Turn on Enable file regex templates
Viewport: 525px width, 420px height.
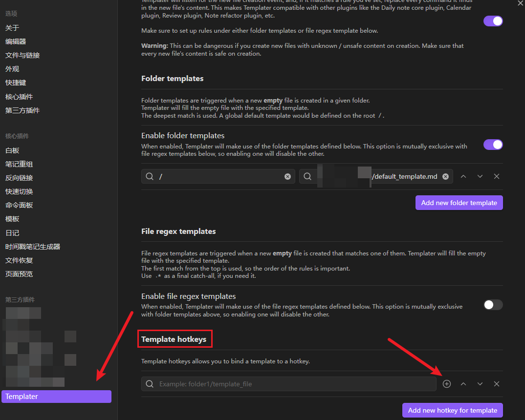(x=493, y=305)
